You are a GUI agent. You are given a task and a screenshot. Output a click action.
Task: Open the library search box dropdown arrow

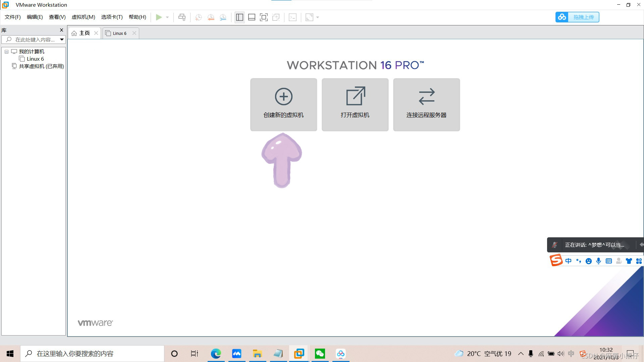click(62, 40)
